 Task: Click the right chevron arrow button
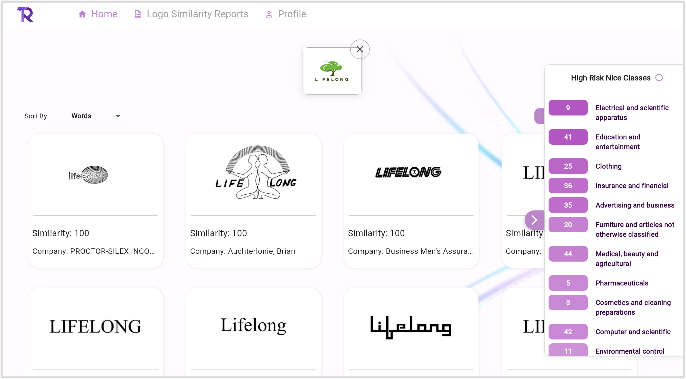tap(534, 220)
